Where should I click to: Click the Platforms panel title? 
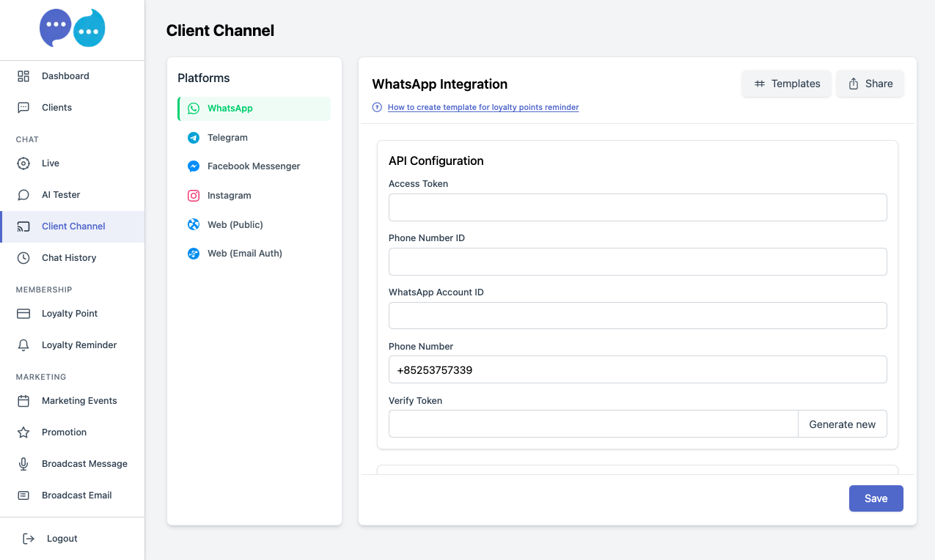pyautogui.click(x=204, y=78)
